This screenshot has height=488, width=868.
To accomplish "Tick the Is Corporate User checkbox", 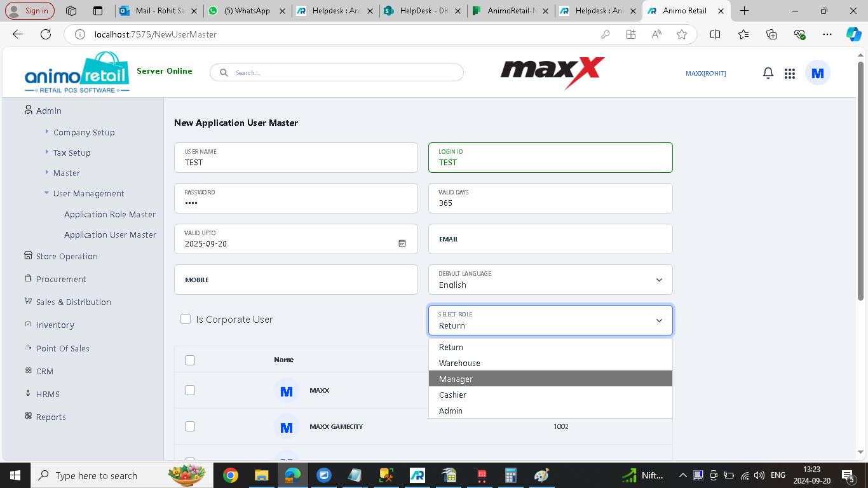I will coord(186,319).
